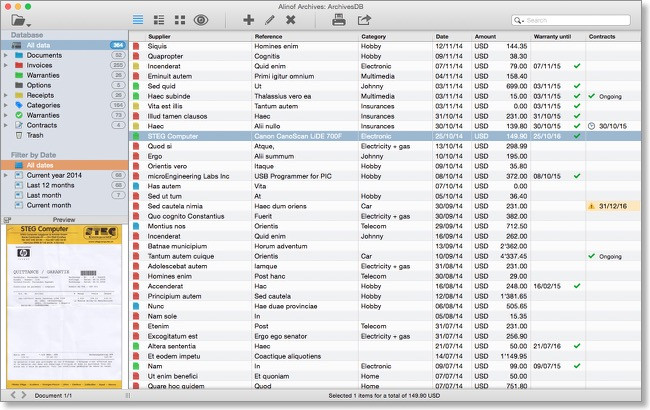Filter by Last 12 months
This screenshot has height=410, width=650.
click(x=64, y=185)
